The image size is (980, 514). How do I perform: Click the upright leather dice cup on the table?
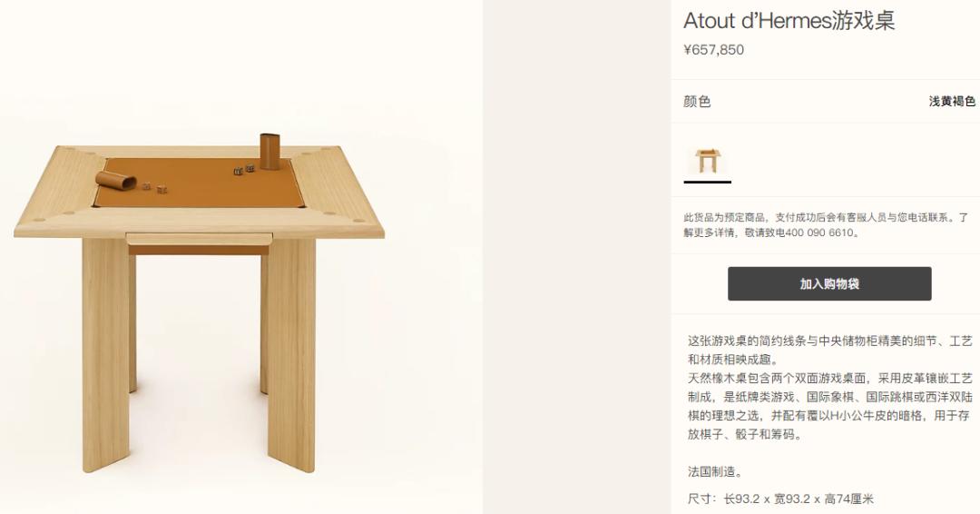click(x=270, y=151)
